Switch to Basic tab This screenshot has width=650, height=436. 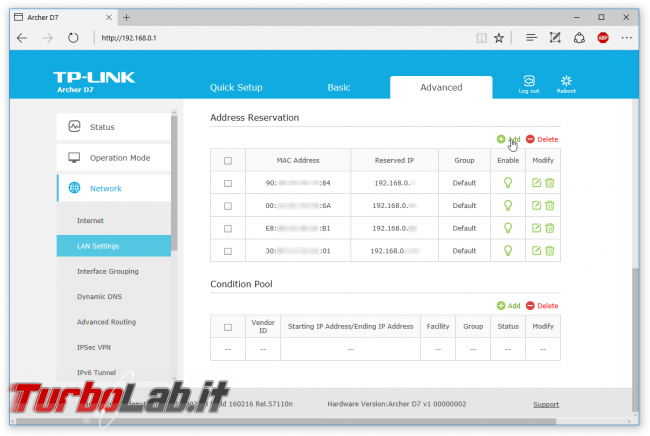tap(339, 87)
